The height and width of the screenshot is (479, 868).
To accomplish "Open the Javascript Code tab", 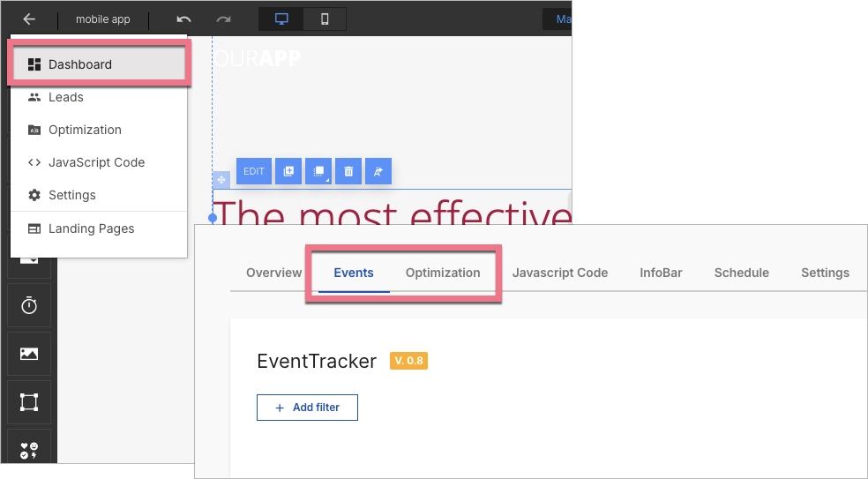I will click(559, 273).
